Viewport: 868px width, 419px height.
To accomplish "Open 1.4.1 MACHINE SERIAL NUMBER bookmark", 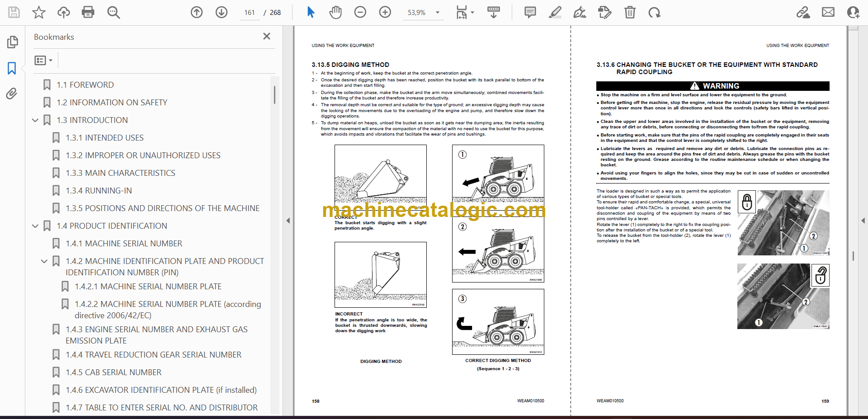I will (x=124, y=244).
